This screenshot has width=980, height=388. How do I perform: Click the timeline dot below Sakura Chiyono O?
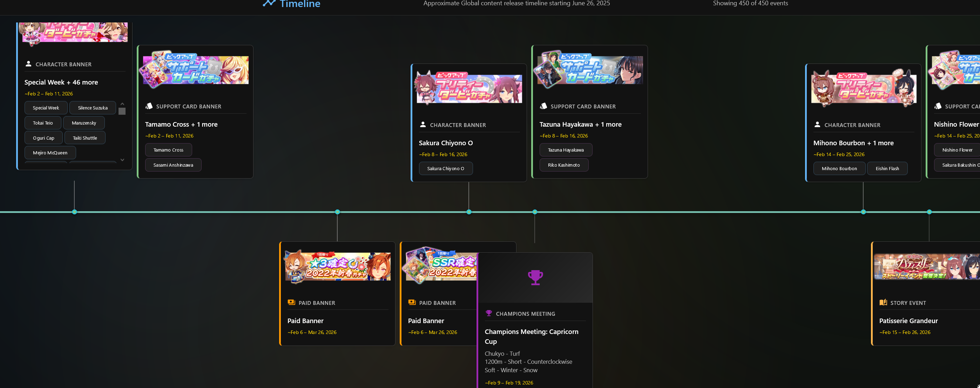point(469,212)
